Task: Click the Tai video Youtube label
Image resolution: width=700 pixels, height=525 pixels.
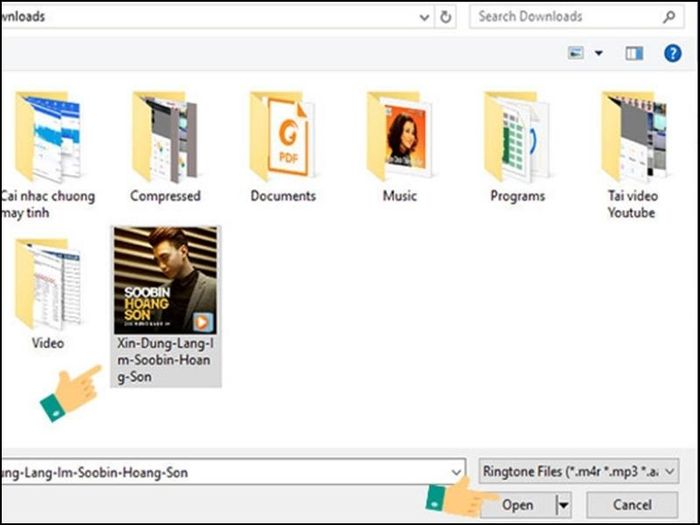Action: [x=632, y=204]
